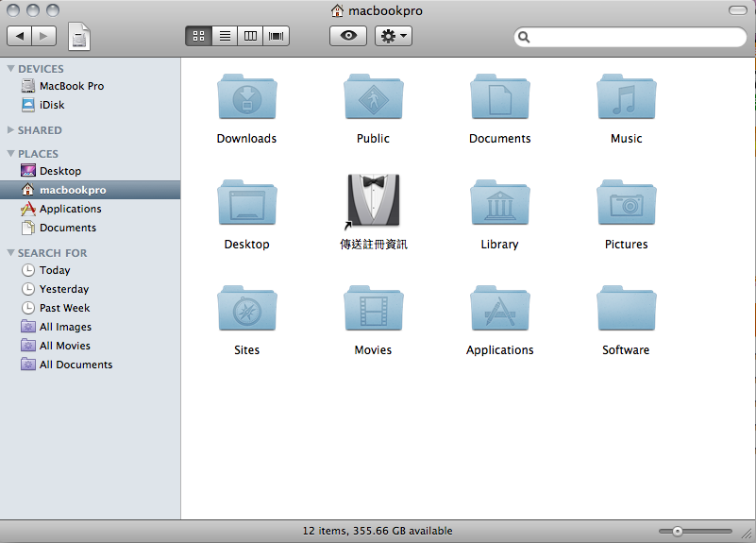The height and width of the screenshot is (543, 756).
Task: Select the Documents folder in the file grid
Action: [500, 96]
